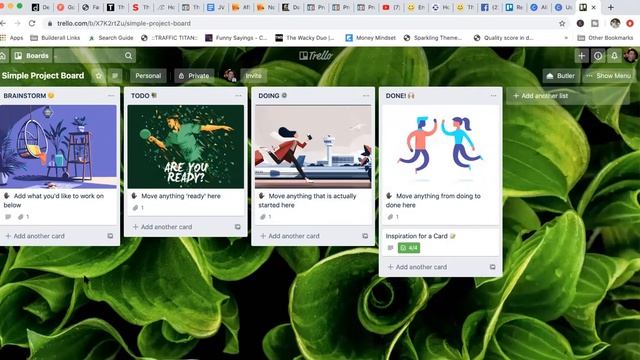Image resolution: width=640 pixels, height=360 pixels.
Task: Open Search Guide bookmark
Action: (111, 38)
